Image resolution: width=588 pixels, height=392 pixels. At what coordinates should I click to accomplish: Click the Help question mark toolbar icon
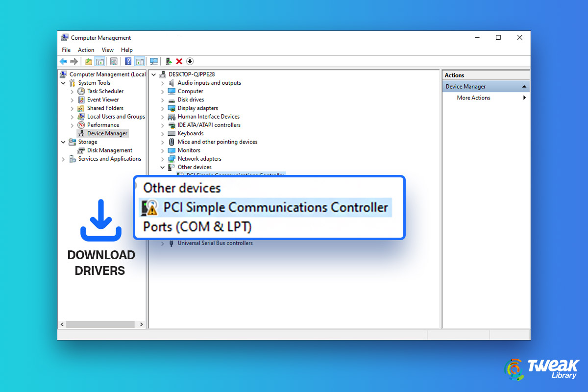coord(128,61)
